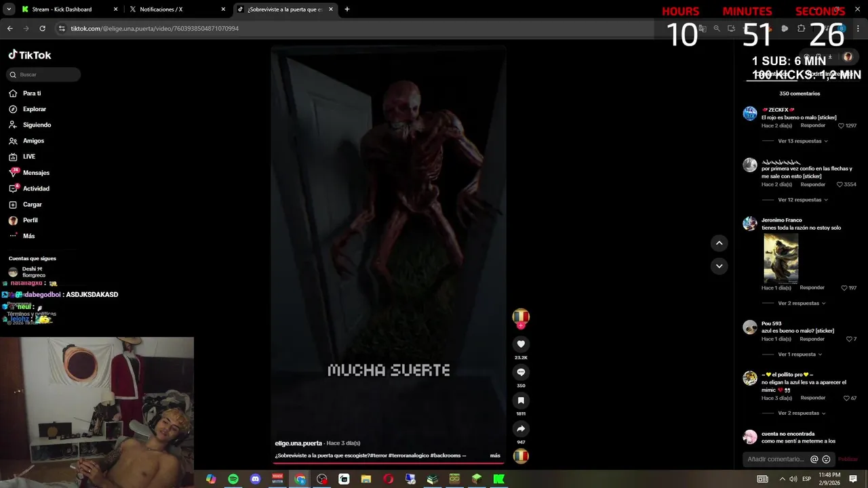Open the spinning sound disc below share
The width and height of the screenshot is (868, 488).
click(x=520, y=456)
